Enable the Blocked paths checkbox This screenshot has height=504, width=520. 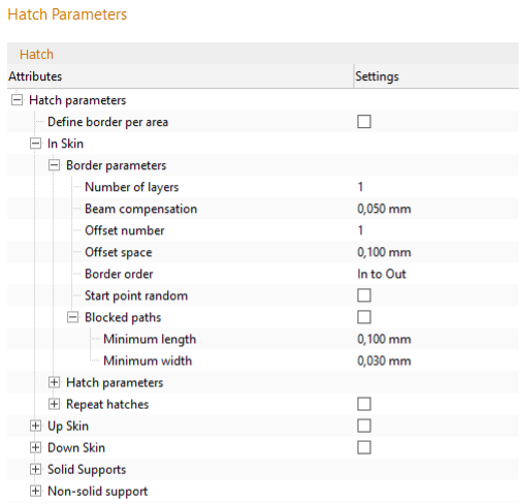tap(364, 317)
